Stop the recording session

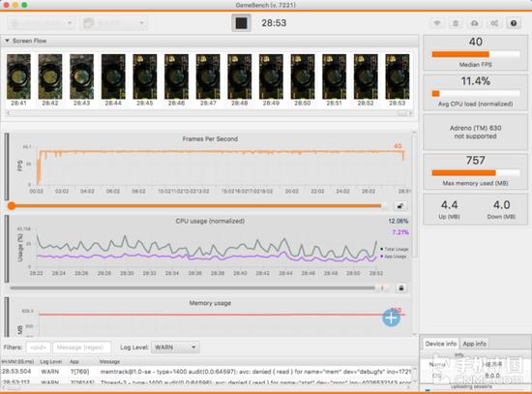241,23
